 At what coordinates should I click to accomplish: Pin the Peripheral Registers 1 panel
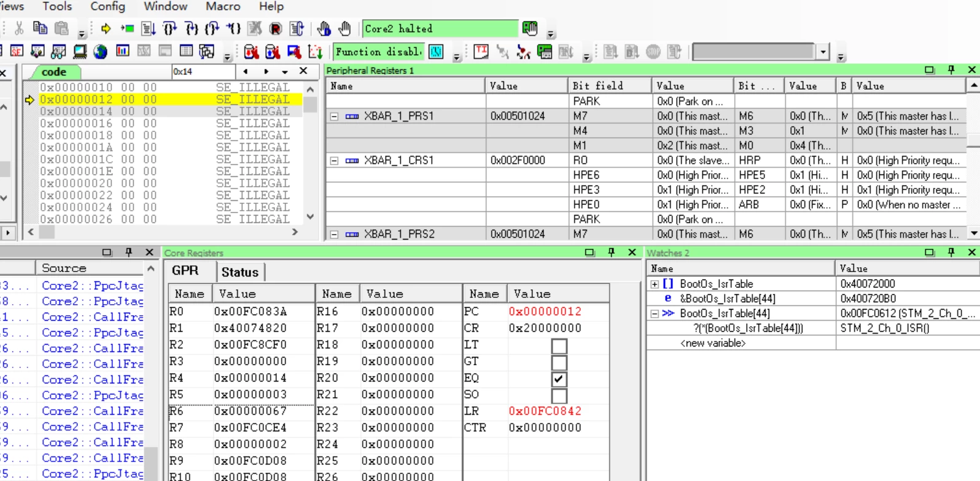coord(951,70)
